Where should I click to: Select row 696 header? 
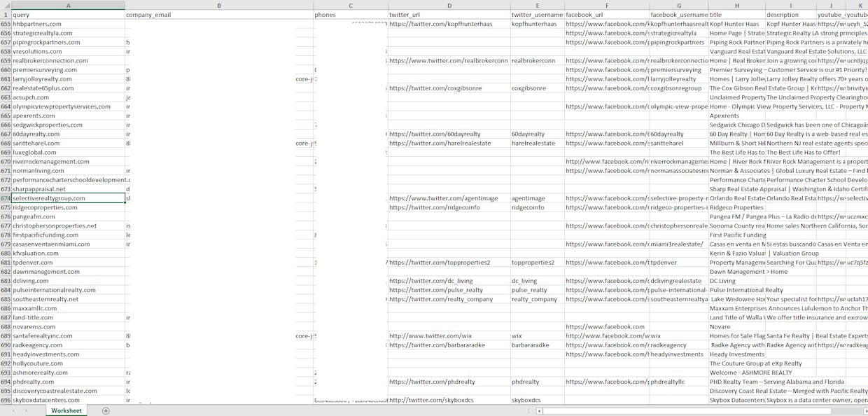[x=6, y=400]
